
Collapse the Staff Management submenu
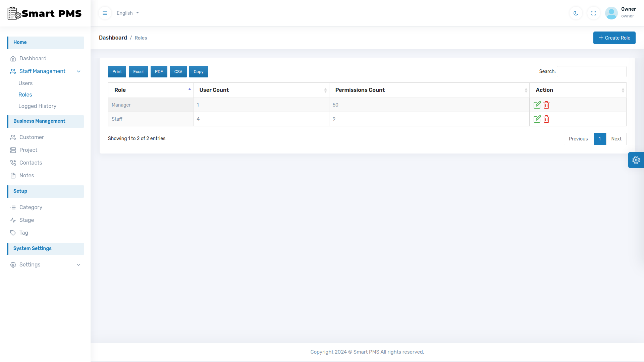point(78,71)
